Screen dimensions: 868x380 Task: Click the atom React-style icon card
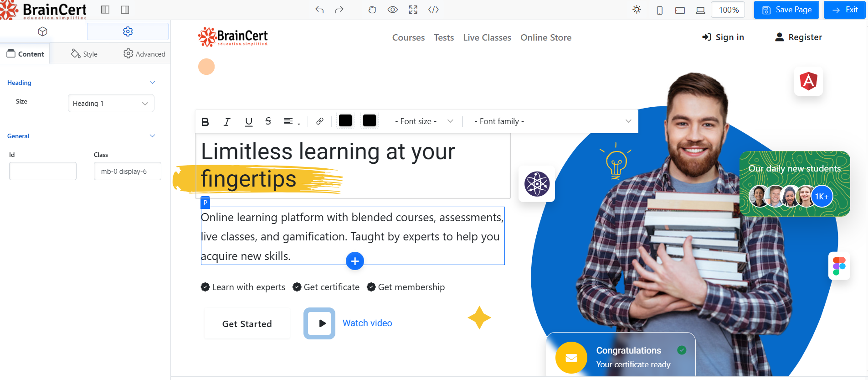[x=537, y=184]
